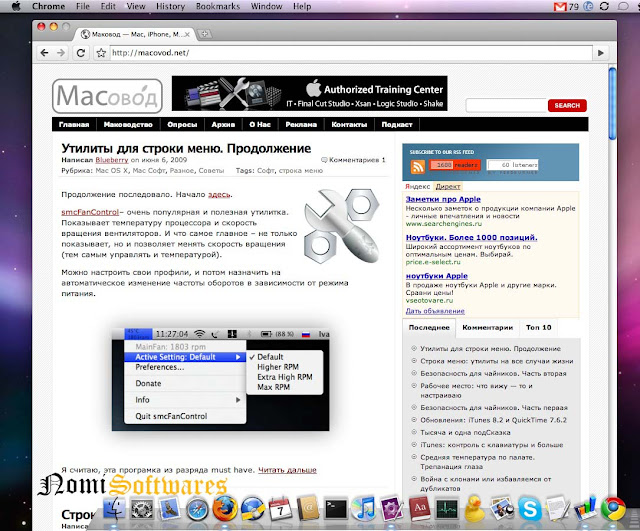Launch Skype from the dock

(x=530, y=509)
